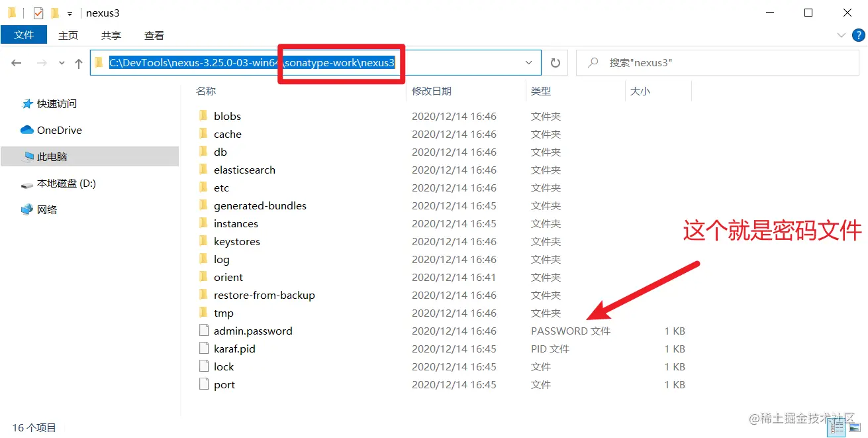Image resolution: width=868 pixels, height=438 pixels.
Task: Select the tmp folder icon
Action: 203,313
